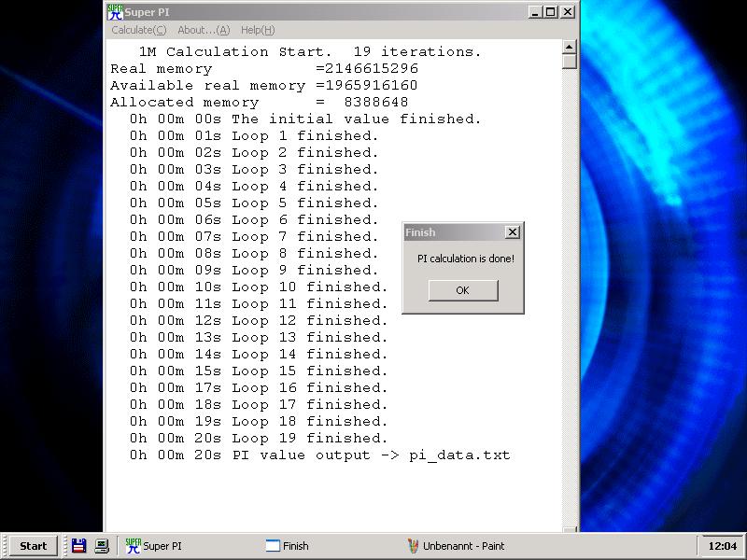Image resolution: width=747 pixels, height=560 pixels.
Task: Click the 12:04 clock in system tray
Action: 722,546
